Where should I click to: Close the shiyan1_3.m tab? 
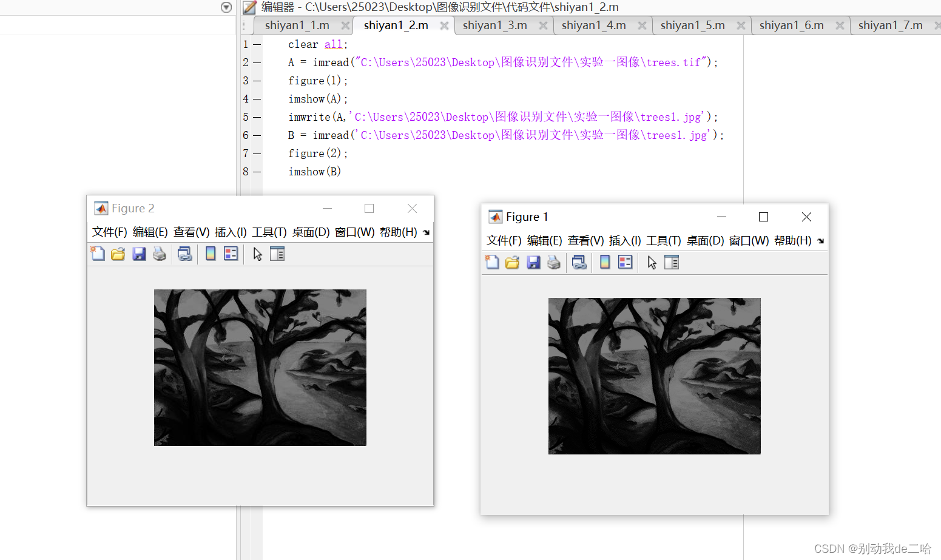pyautogui.click(x=543, y=25)
